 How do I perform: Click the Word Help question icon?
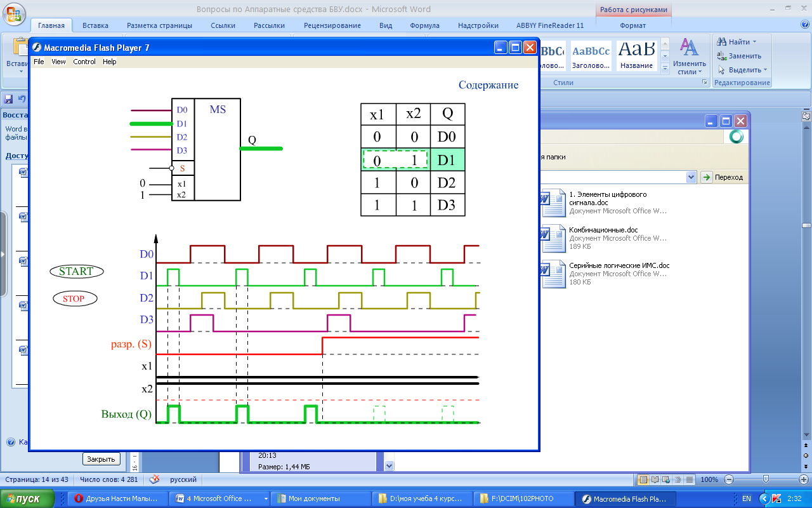805,24
